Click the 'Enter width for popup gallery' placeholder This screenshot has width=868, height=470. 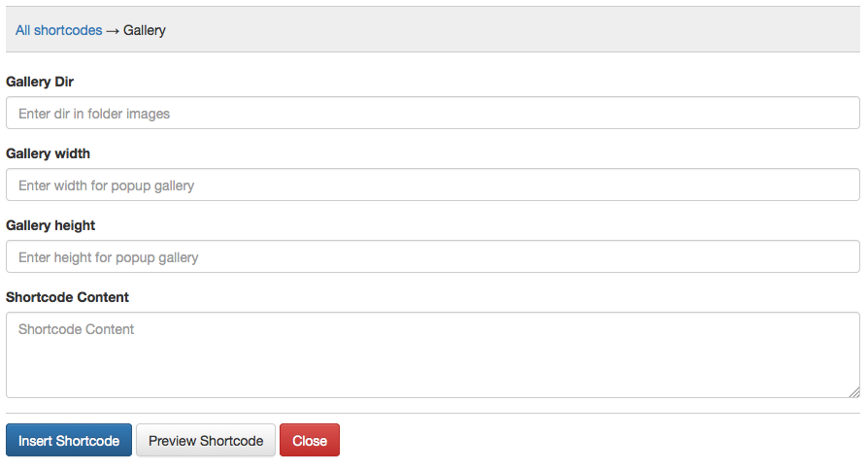point(106,185)
